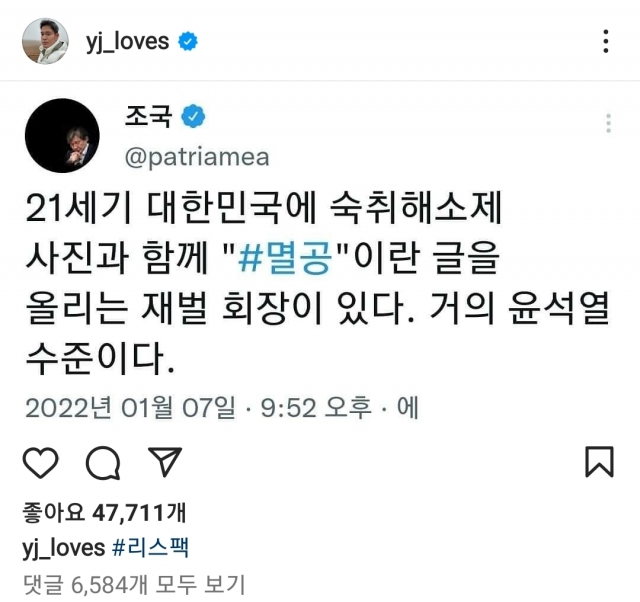Tap the yj_loves username in header
Viewport: 640px width, 602px height.
[x=127, y=42]
